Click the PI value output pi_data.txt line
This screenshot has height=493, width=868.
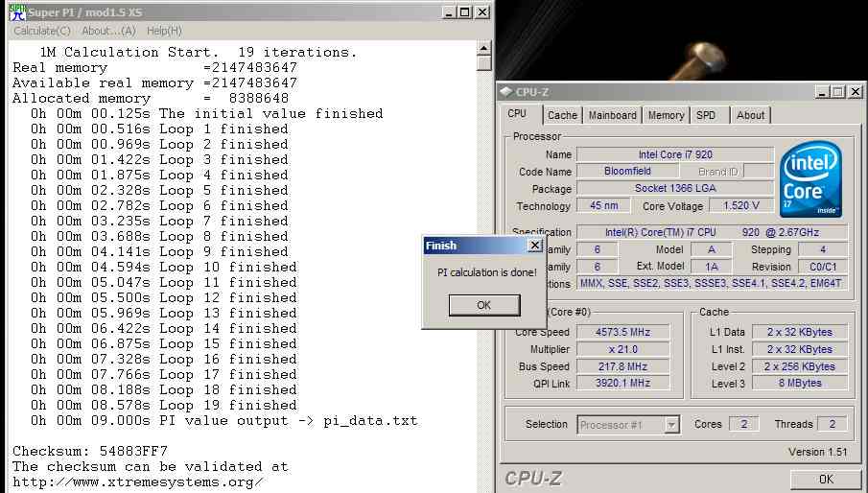[224, 420]
